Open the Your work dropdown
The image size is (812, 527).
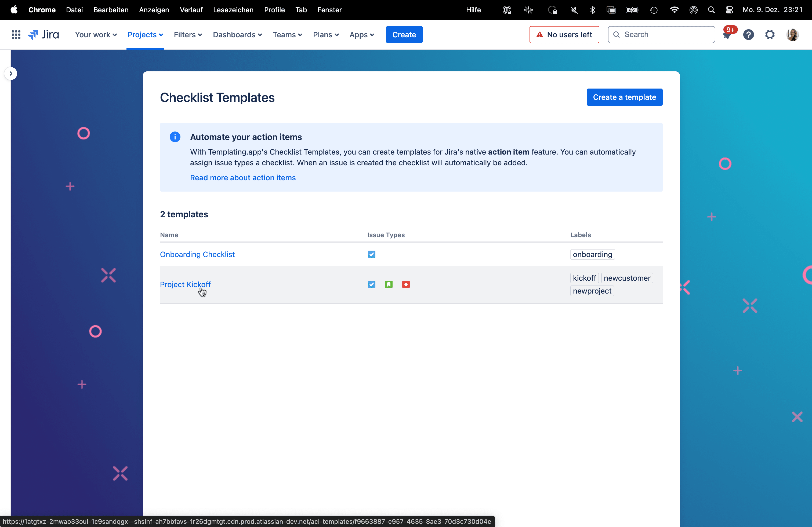(x=96, y=34)
